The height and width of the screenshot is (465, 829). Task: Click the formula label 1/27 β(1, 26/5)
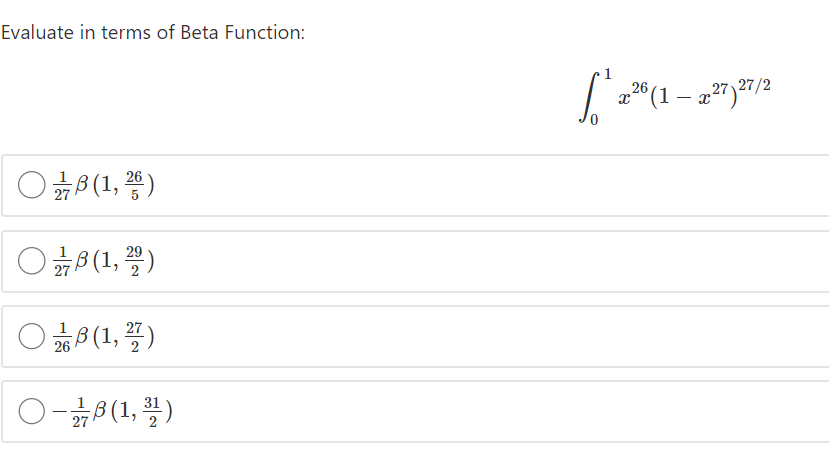pyautogui.click(x=104, y=185)
